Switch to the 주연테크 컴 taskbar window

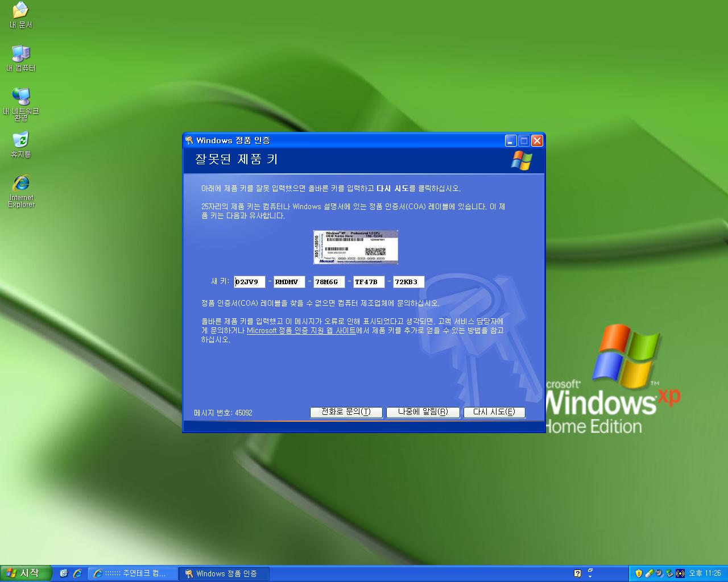point(133,573)
